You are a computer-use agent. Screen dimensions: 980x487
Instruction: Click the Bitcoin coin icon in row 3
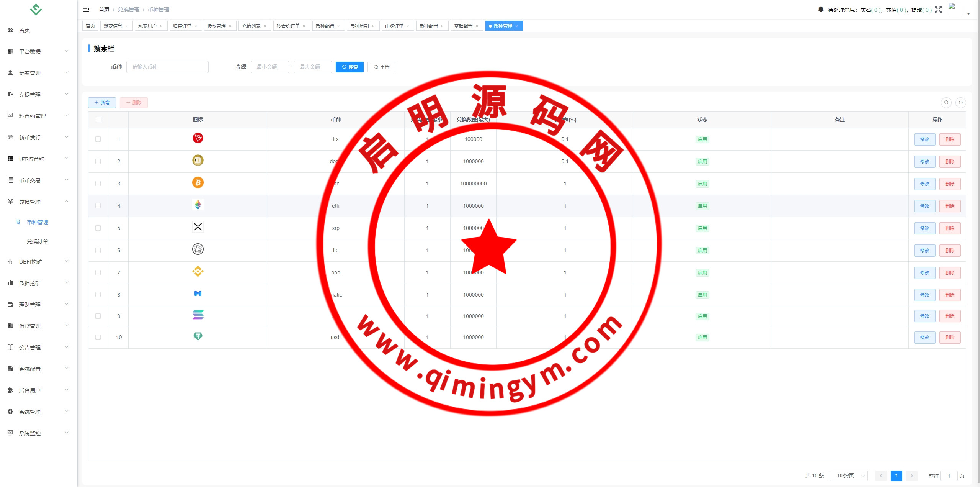tap(198, 183)
